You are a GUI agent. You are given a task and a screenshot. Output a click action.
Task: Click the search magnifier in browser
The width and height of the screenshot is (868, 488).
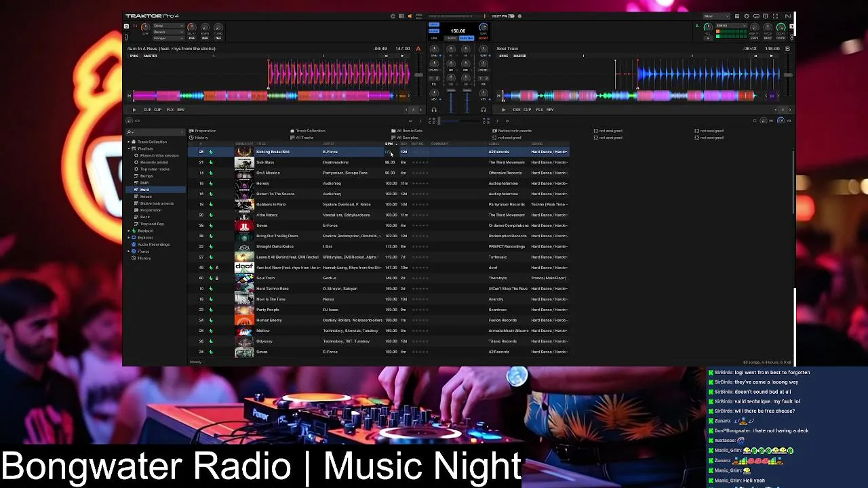[x=129, y=131]
